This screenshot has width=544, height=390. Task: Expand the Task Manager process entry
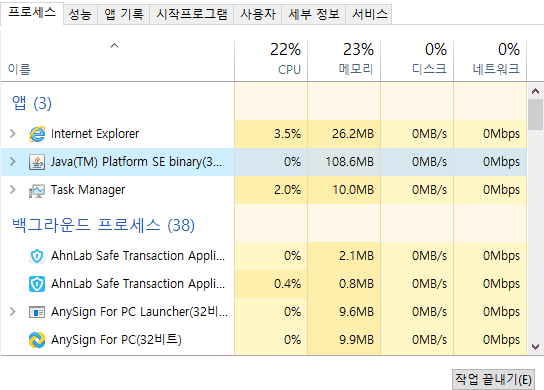[x=13, y=190]
